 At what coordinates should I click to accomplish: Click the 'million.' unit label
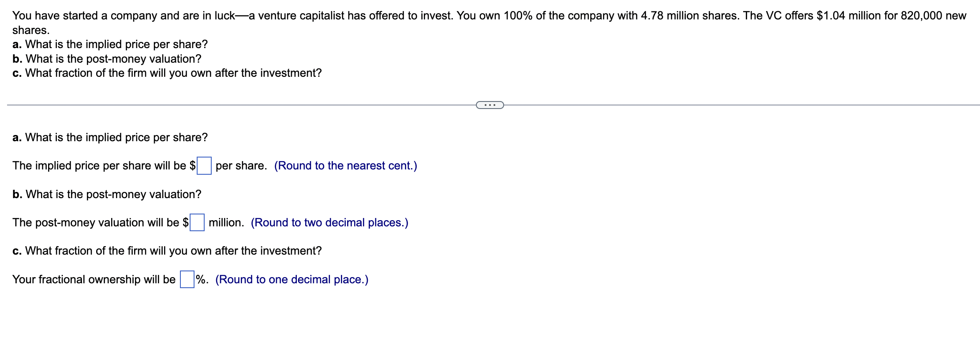pos(226,222)
